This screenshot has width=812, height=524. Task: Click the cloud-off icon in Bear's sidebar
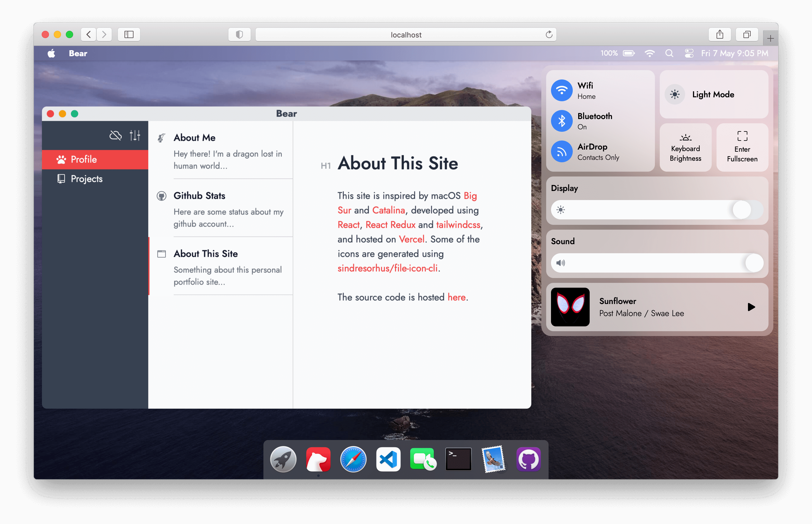(115, 135)
